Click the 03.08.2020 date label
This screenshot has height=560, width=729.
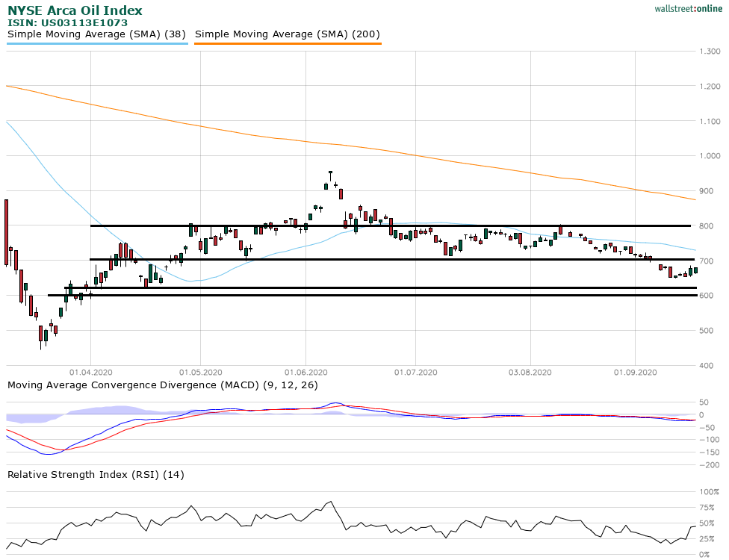530,372
